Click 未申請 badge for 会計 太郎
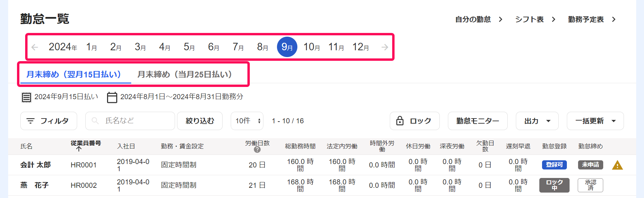The image size is (644, 198). (x=591, y=165)
